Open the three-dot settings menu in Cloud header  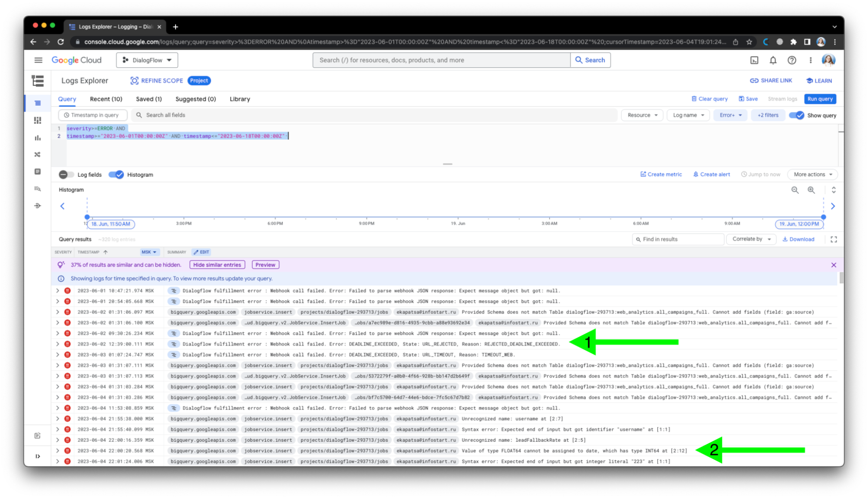pyautogui.click(x=810, y=60)
